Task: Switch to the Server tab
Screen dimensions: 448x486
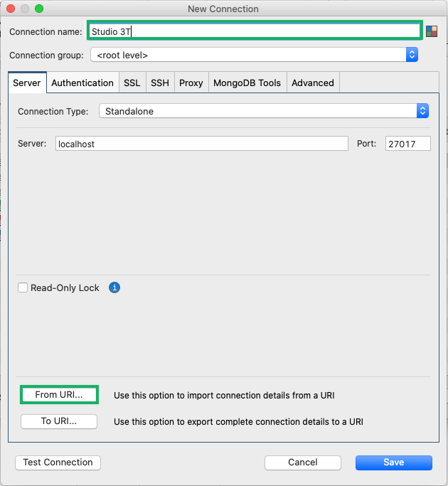Action: [27, 83]
